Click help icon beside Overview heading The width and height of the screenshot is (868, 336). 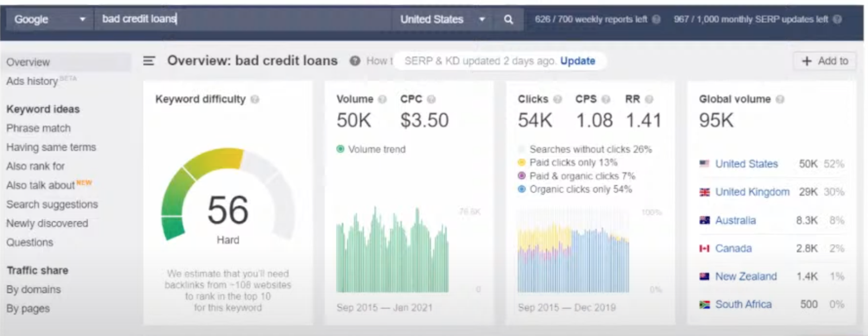point(355,61)
